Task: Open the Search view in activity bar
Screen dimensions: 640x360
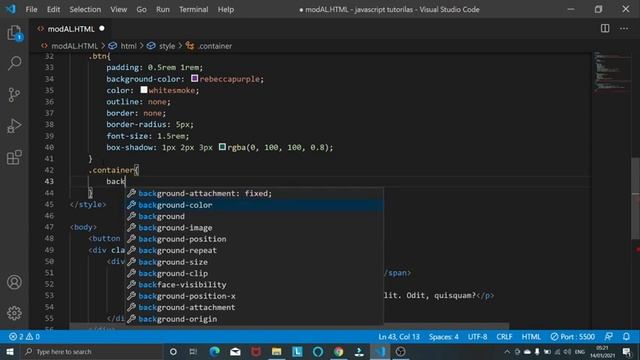Action: [x=14, y=63]
